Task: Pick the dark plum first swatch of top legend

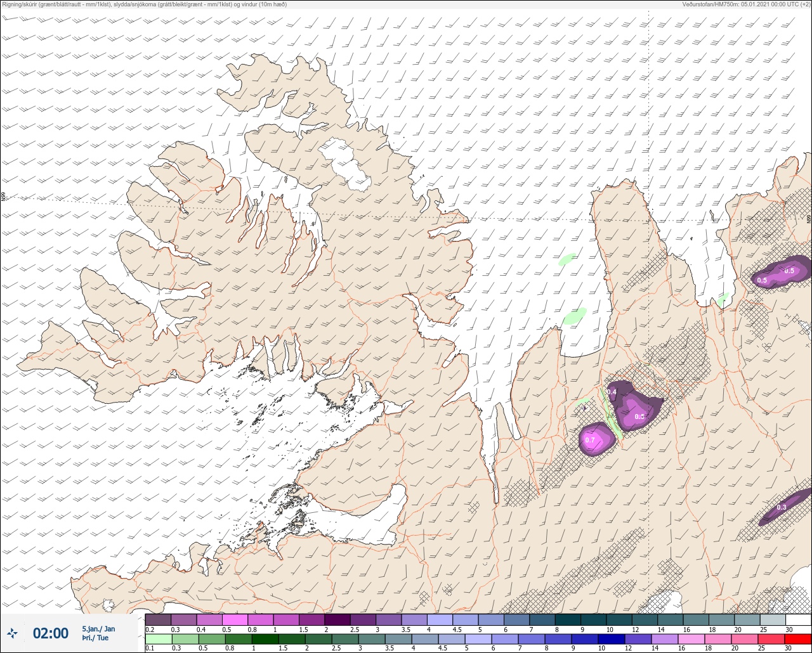Action: (158, 619)
